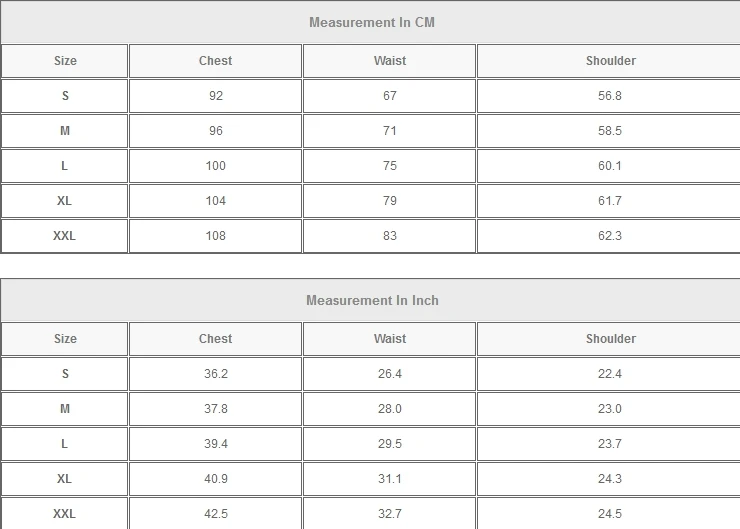Click the waist value 32.7 cell
Image resolution: width=740 pixels, height=529 pixels.
tap(389, 514)
